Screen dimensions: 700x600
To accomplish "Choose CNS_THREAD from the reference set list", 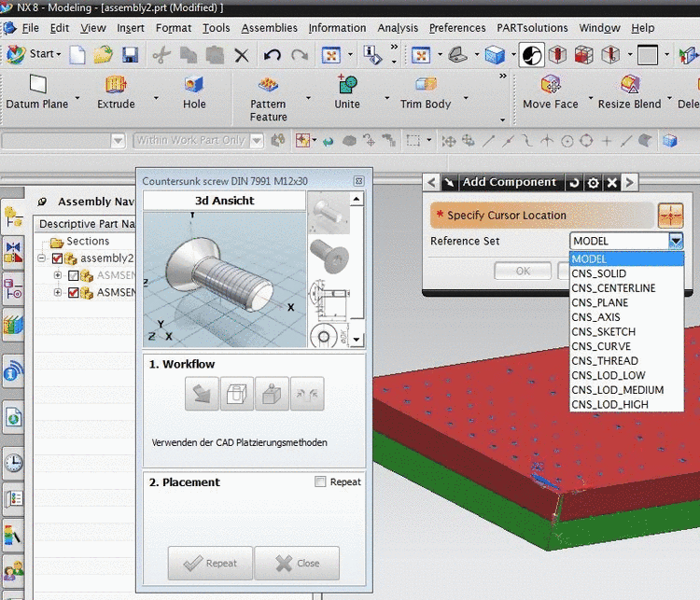I will tap(605, 361).
